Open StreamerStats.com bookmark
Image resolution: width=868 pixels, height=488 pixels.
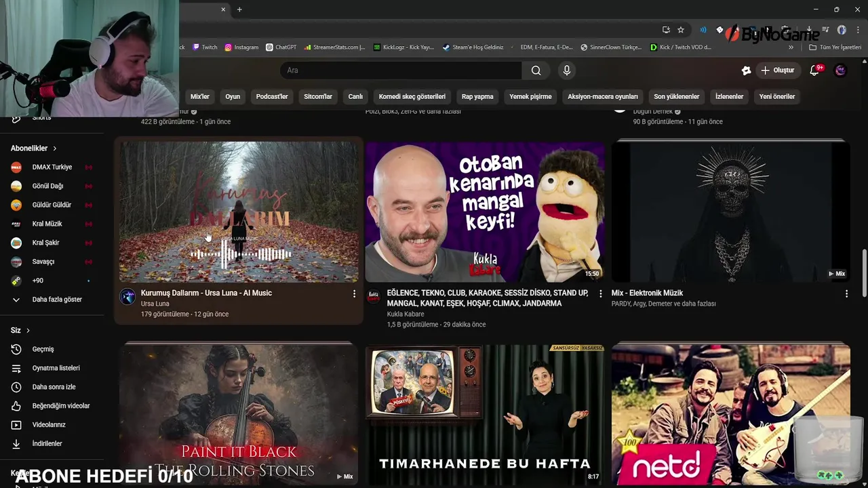click(335, 47)
